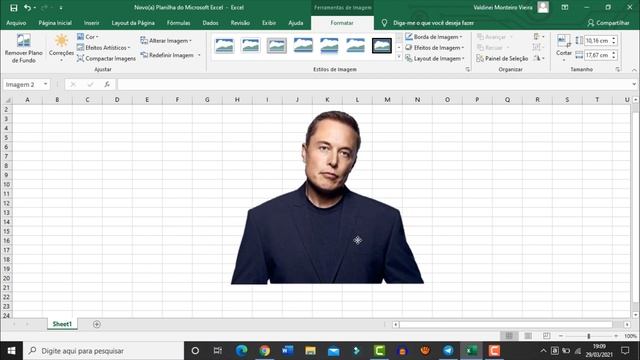Click the Formatar picture tools tab

point(342,23)
